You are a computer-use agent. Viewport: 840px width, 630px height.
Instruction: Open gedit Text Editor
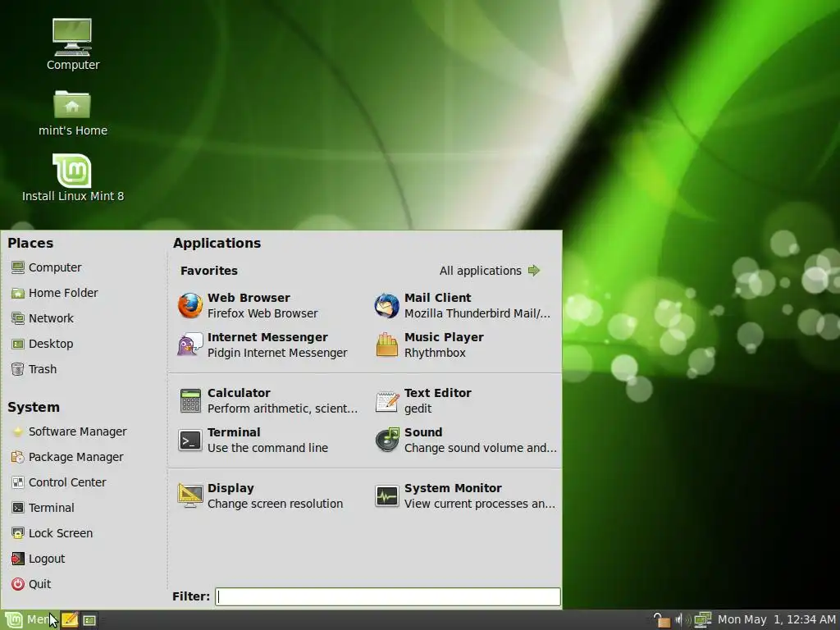[x=423, y=400]
